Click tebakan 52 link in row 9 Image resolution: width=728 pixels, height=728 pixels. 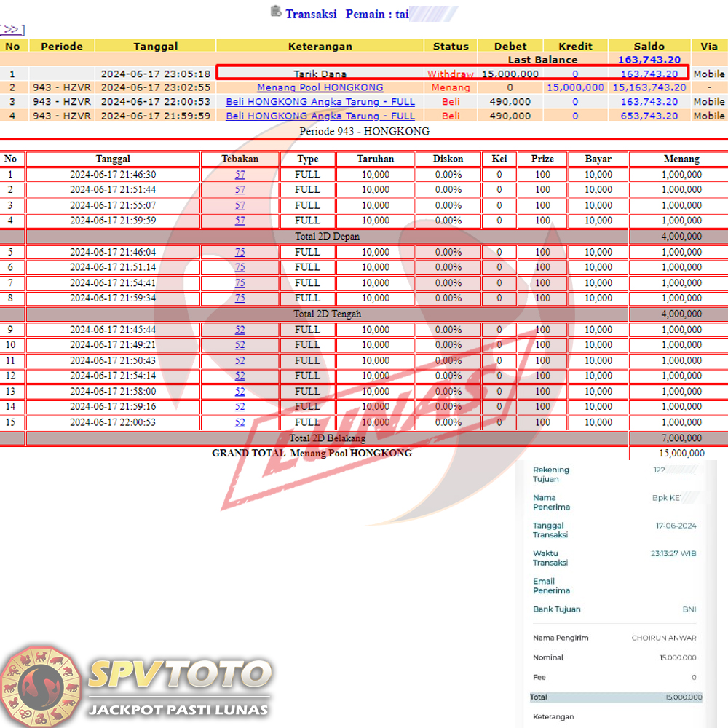click(x=240, y=330)
